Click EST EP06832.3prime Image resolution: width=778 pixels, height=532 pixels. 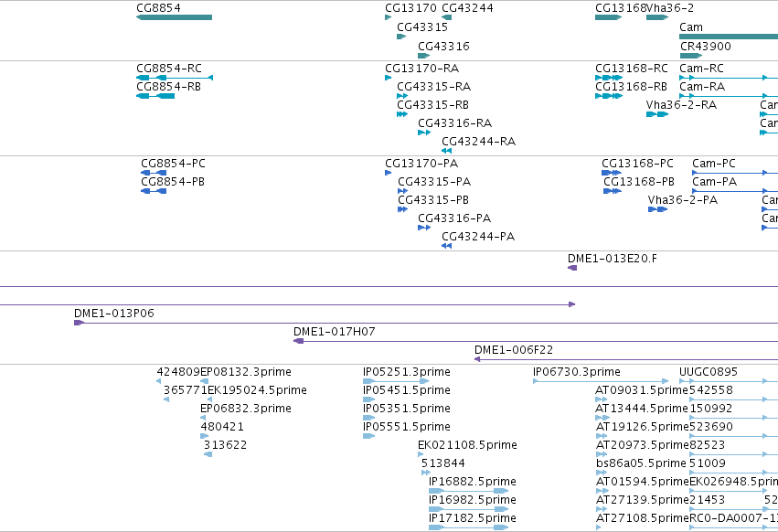(x=203, y=418)
